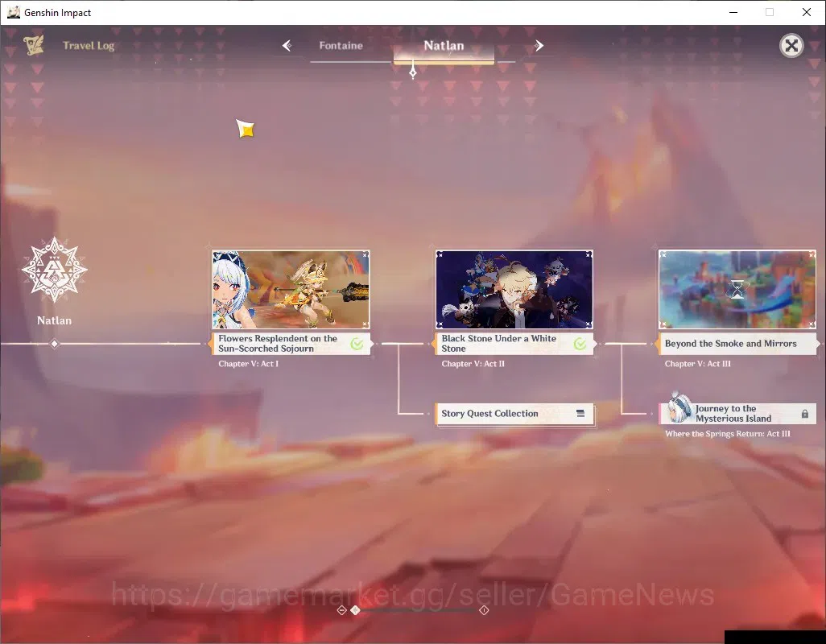Image resolution: width=826 pixels, height=644 pixels.
Task: Click the right end marker of timeline scrollbar
Action: (484, 609)
